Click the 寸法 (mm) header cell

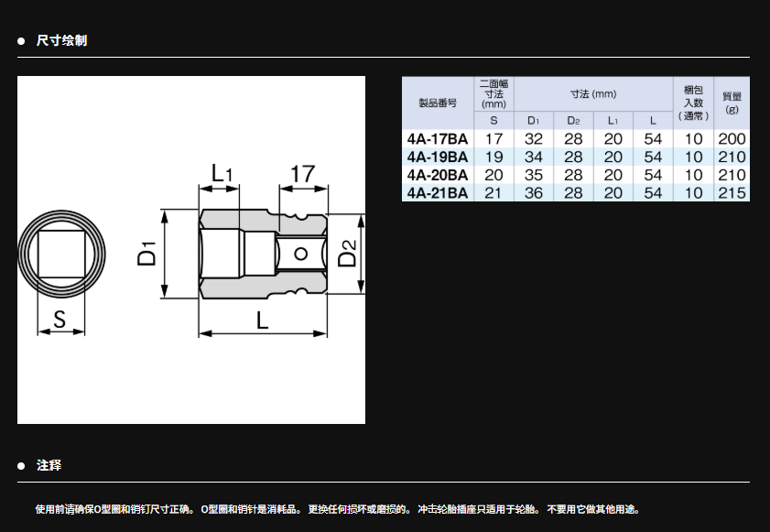(593, 94)
